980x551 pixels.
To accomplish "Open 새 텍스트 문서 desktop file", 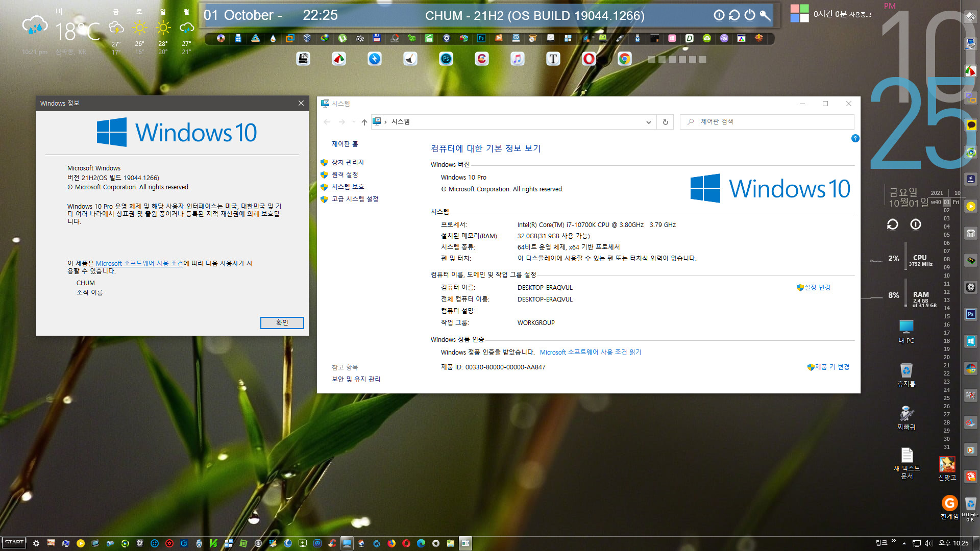I will pyautogui.click(x=906, y=463).
